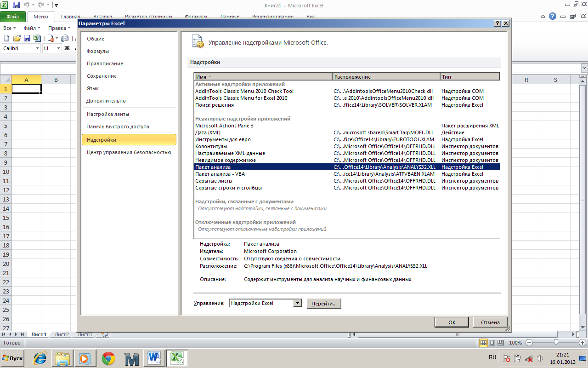Select the Сохранение options category

point(129,76)
